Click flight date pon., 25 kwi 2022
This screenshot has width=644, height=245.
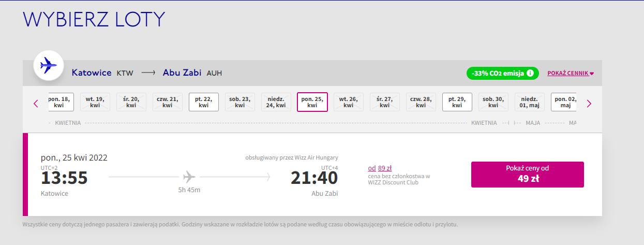point(74,158)
